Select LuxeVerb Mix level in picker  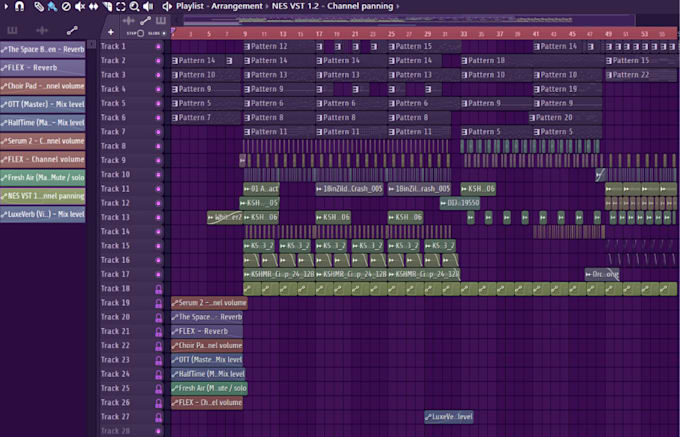[42, 214]
